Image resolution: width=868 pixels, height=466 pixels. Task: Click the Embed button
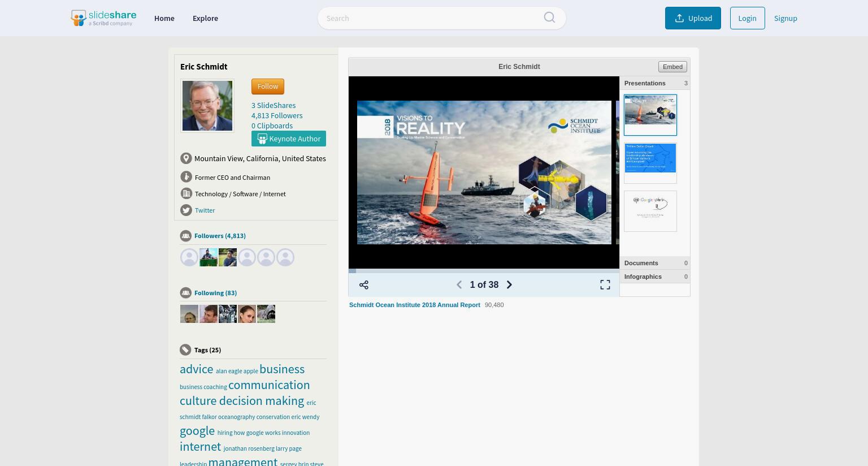(672, 67)
